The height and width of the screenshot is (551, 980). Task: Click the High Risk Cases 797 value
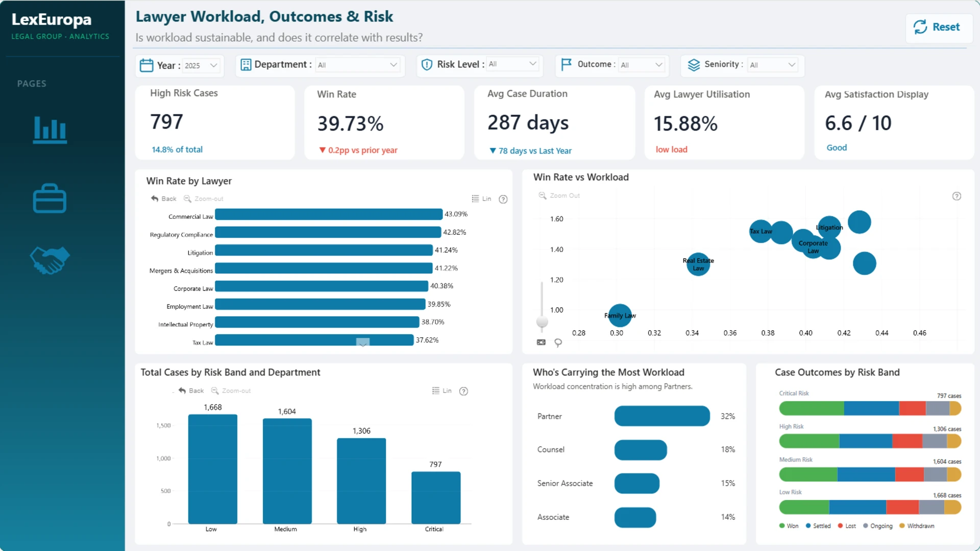(166, 122)
